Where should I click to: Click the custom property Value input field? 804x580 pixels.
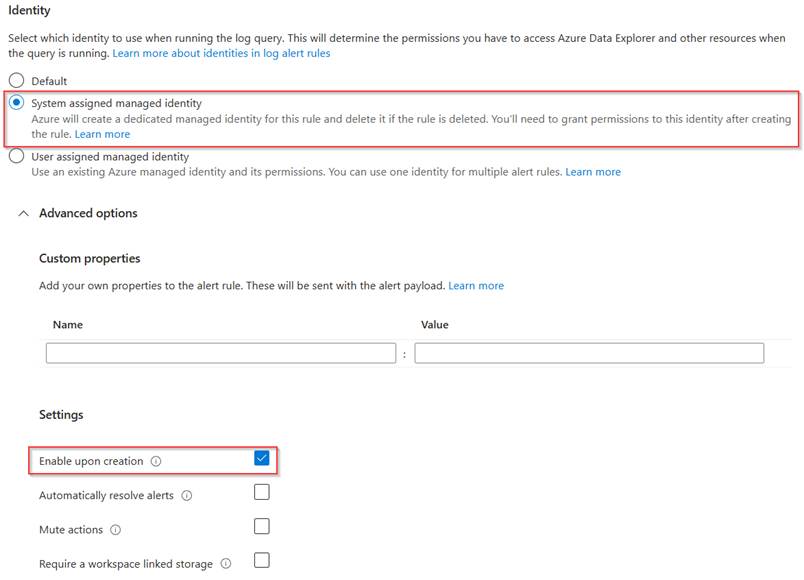click(x=589, y=353)
